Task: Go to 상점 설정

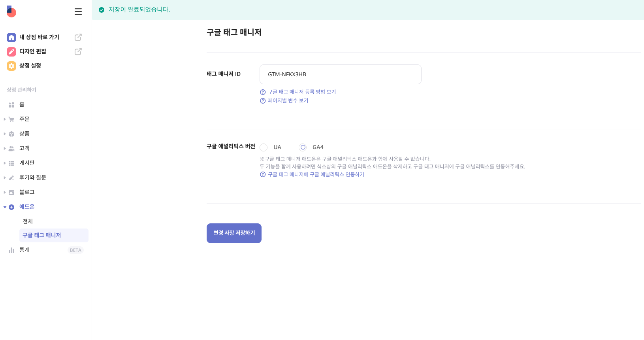Action: pyautogui.click(x=30, y=66)
